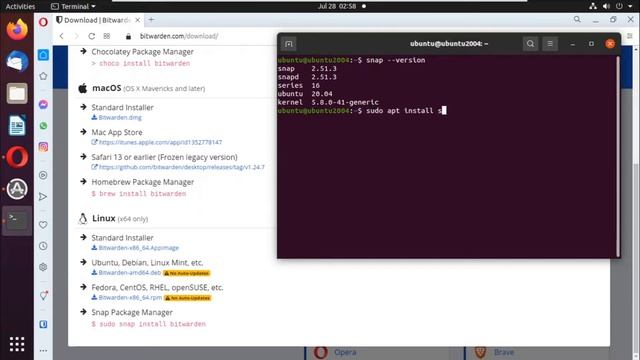The image size is (640, 360).
Task: Open Instagram in Opera sidebar
Action: pyautogui.click(x=43, y=147)
